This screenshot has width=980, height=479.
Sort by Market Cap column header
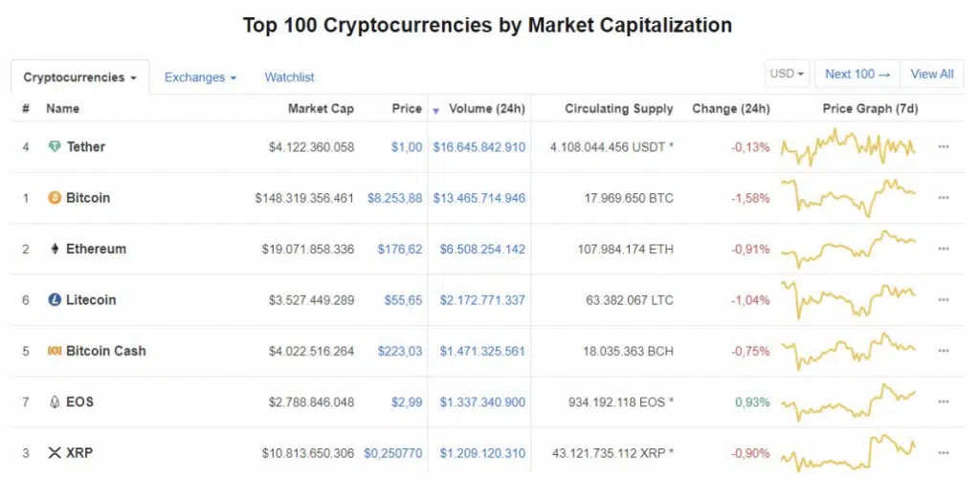pos(321,109)
